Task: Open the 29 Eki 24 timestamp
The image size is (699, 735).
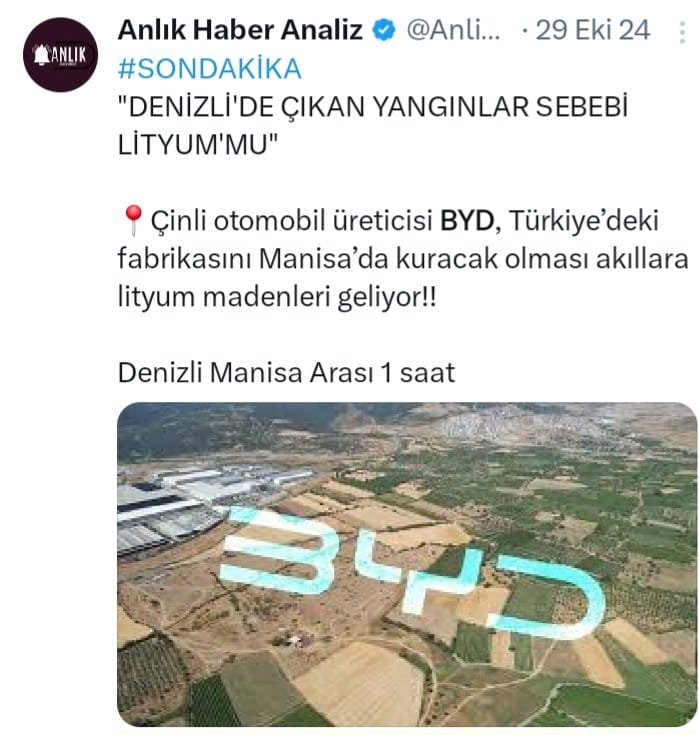Action: click(x=593, y=30)
